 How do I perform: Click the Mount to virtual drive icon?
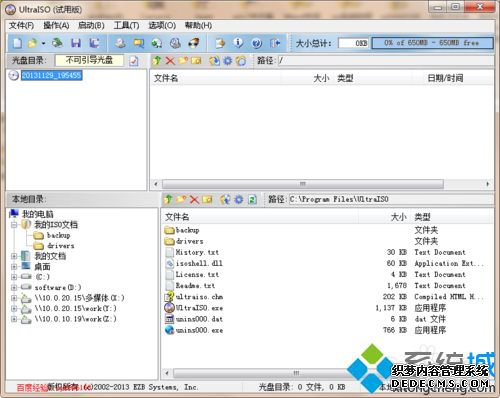pyautogui.click(x=175, y=43)
